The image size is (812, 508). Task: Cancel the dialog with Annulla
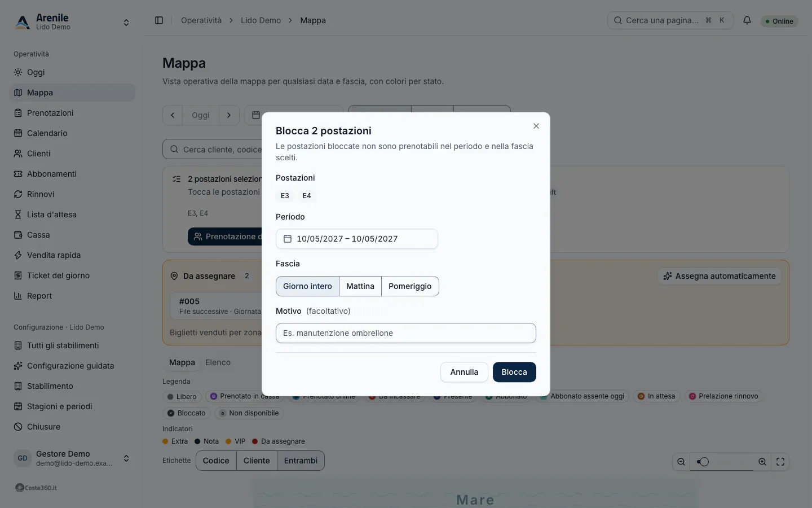coord(464,372)
